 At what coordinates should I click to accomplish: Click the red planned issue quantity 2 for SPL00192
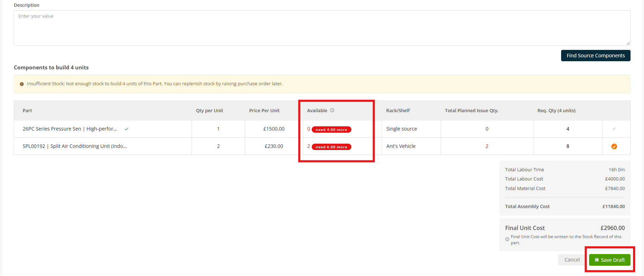[x=487, y=146]
